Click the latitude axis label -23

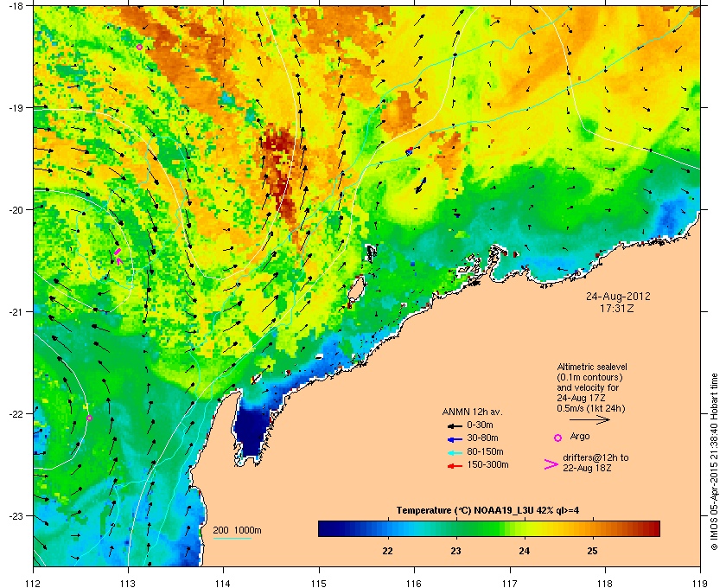(16, 515)
